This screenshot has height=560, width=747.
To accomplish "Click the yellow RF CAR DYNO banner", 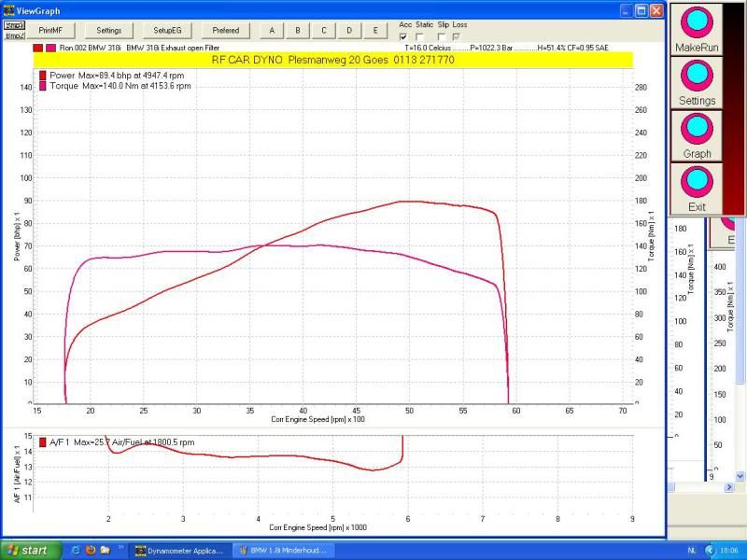I will (x=333, y=60).
